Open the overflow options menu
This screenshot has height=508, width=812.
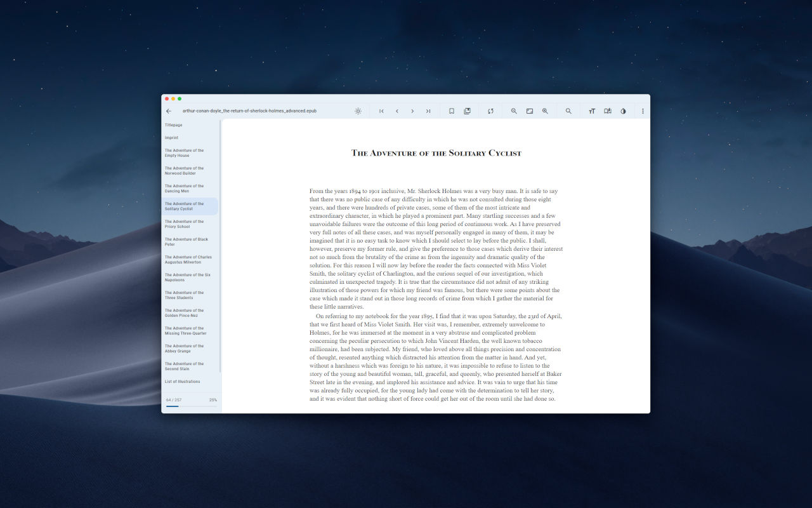click(643, 110)
